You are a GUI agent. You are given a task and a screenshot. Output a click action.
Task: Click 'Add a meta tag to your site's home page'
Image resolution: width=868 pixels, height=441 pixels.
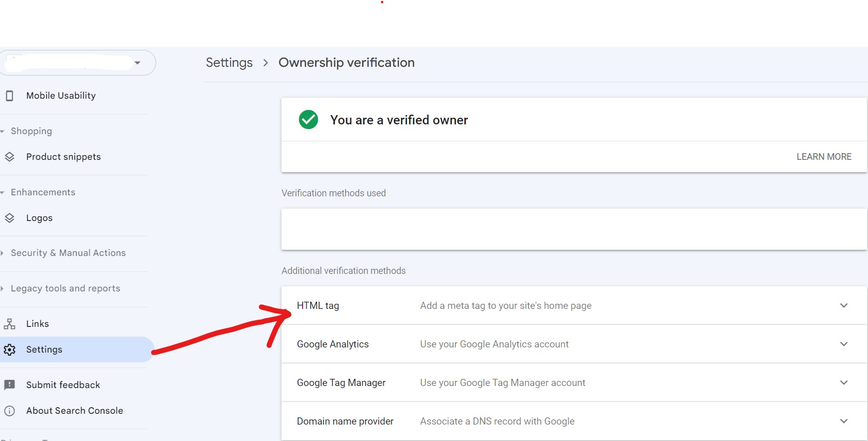(506, 305)
